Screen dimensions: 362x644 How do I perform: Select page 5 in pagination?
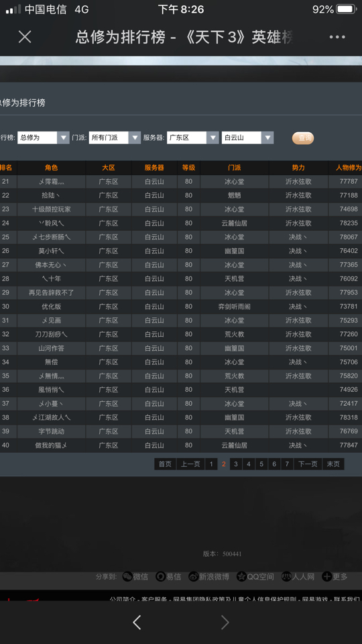[x=261, y=464]
